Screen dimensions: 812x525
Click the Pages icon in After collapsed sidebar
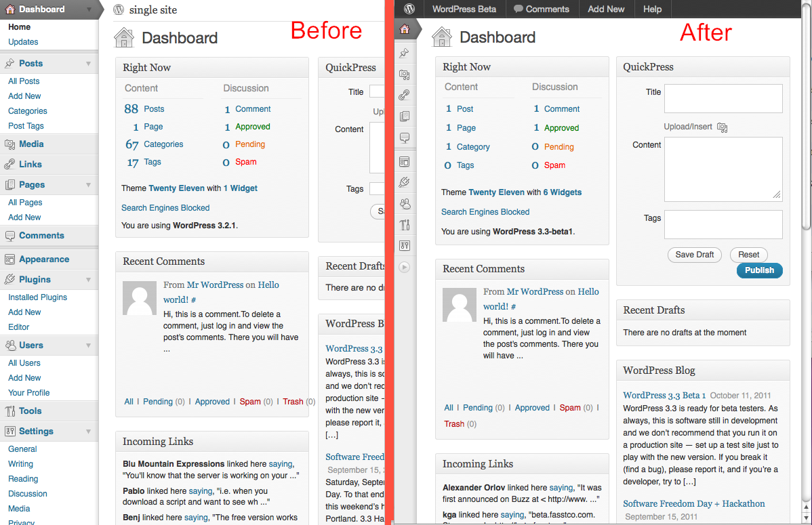(405, 116)
